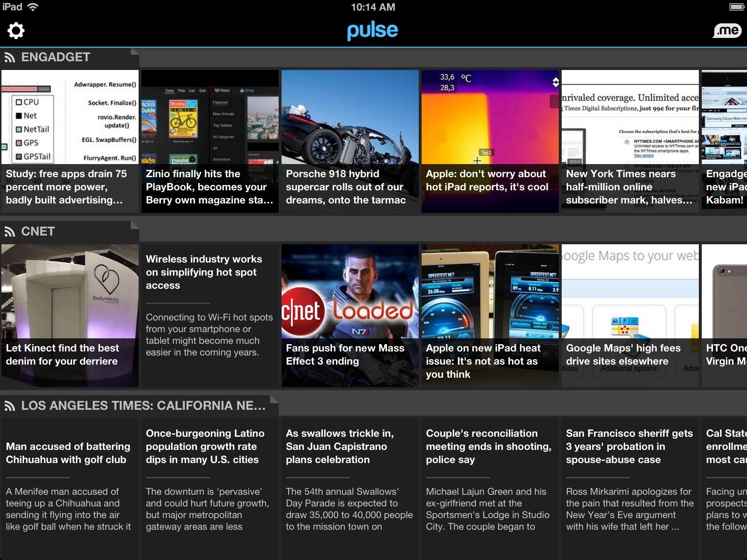Open the Kinect best denim story

coord(70,316)
